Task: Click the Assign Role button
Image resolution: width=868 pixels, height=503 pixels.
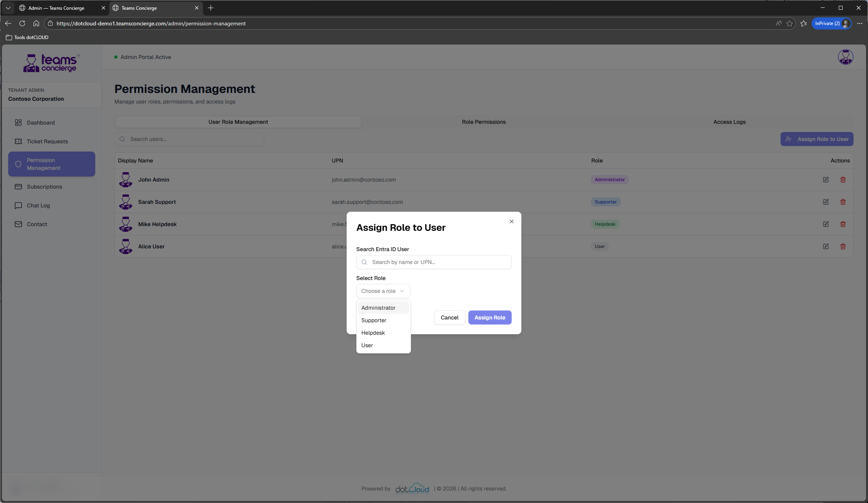Action: click(x=489, y=317)
